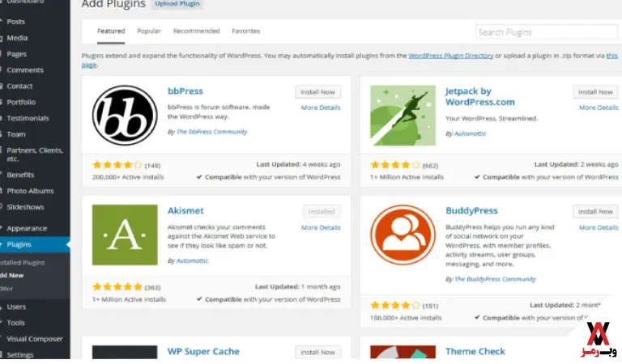622x364 pixels.
Task: Open Visual Composer in the sidebar
Action: (35, 339)
